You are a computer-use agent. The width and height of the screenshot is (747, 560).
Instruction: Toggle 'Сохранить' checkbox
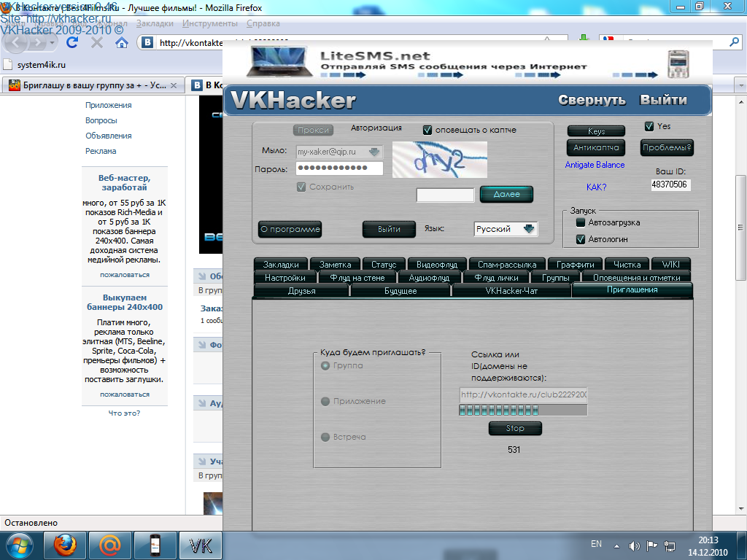tap(301, 187)
